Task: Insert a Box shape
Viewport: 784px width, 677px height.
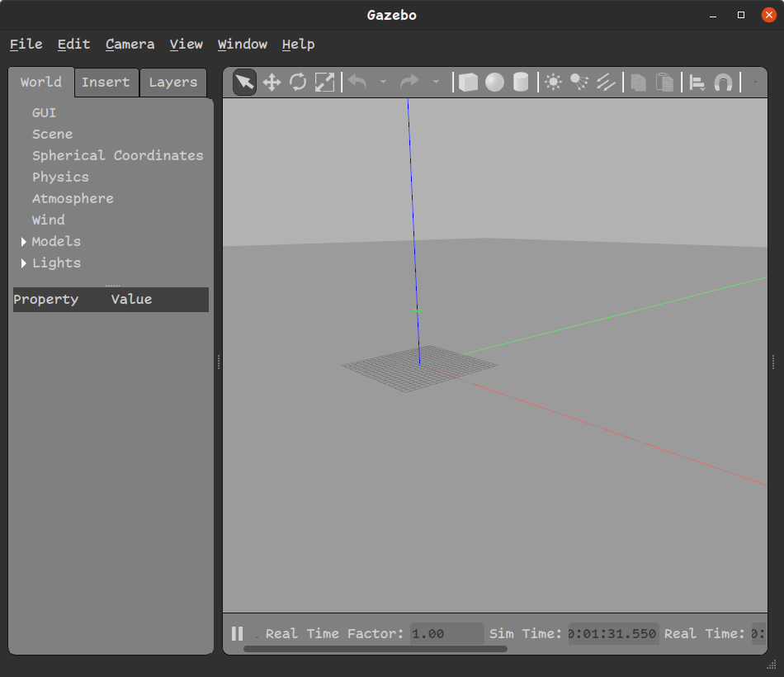Action: [x=468, y=82]
